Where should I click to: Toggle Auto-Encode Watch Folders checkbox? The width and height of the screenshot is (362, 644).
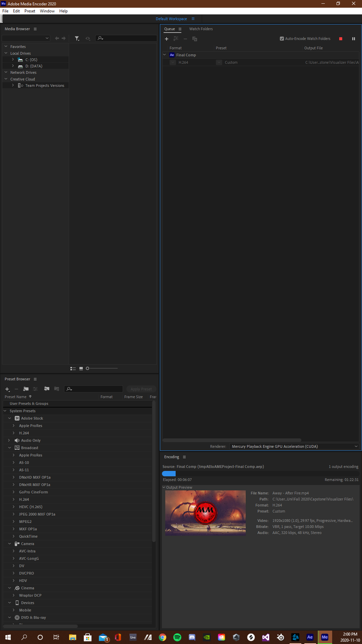point(282,39)
